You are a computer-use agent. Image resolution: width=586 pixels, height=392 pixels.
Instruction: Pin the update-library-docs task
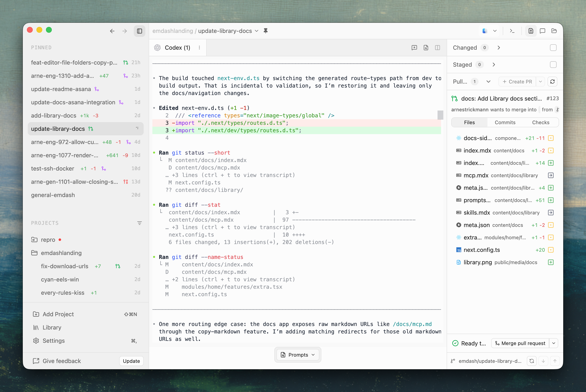point(266,31)
